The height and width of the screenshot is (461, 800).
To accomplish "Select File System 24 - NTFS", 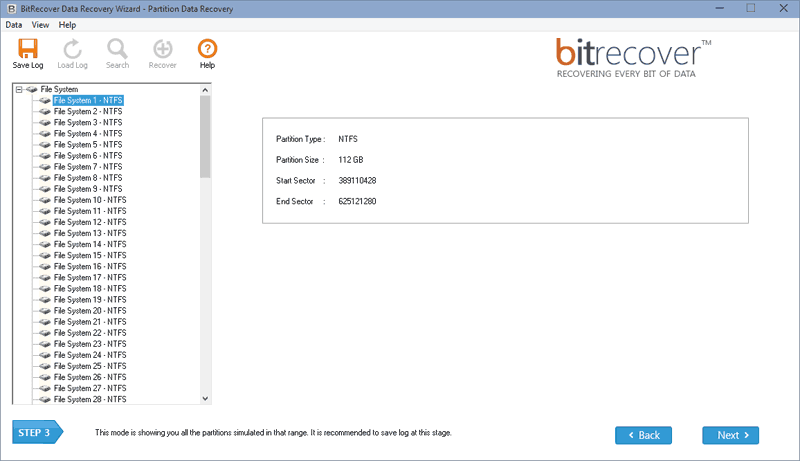I will pyautogui.click(x=90, y=355).
